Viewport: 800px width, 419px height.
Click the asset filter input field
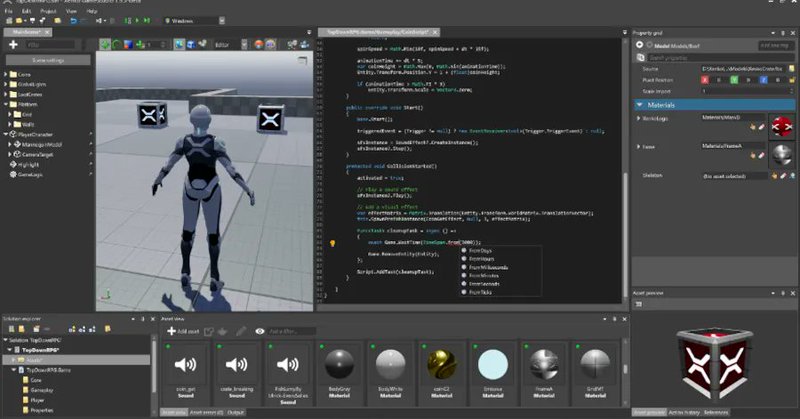[x=292, y=332]
